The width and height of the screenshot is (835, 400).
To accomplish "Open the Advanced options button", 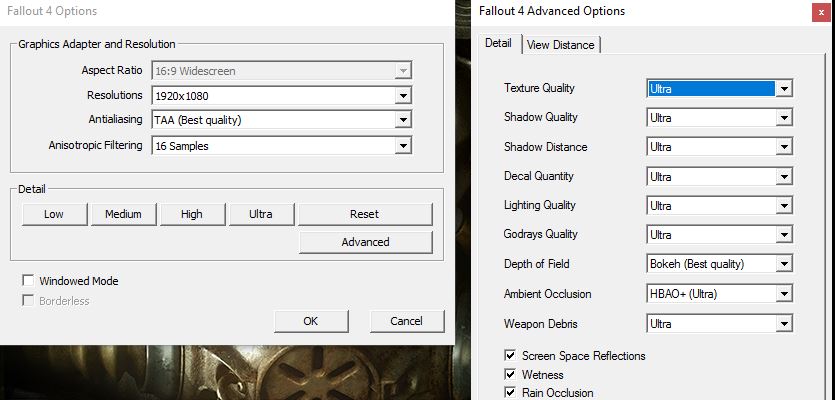I will (365, 242).
